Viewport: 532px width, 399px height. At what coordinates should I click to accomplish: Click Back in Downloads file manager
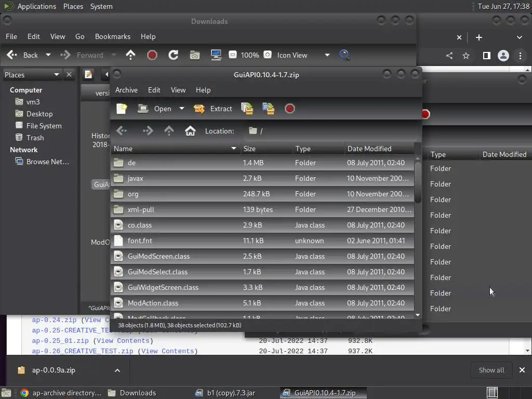click(22, 55)
